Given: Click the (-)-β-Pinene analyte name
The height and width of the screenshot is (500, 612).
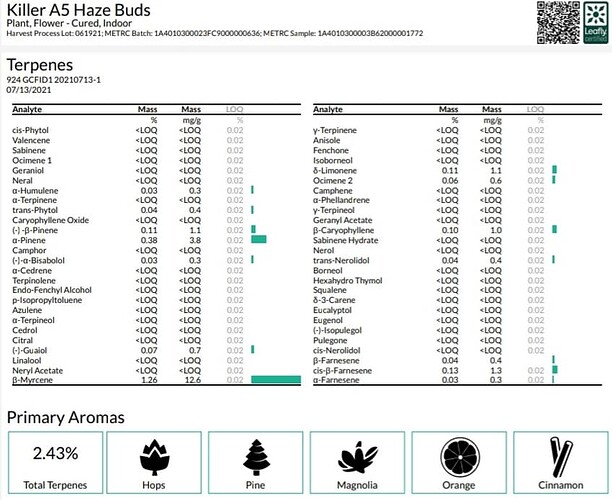Looking at the screenshot, I should point(35,230).
